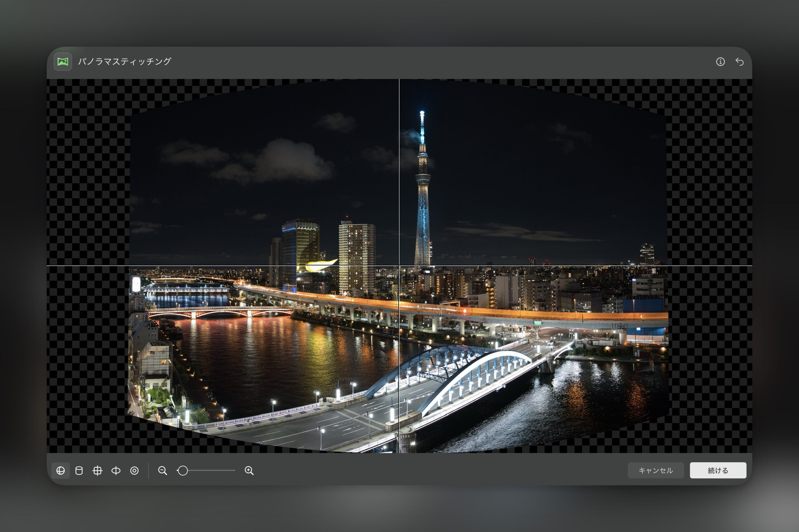Click the パノラマスティッチング title text

125,62
